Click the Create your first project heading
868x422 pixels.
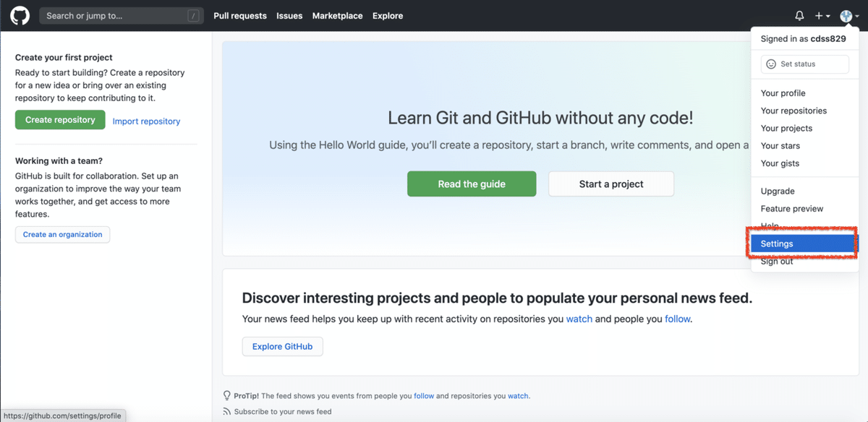click(64, 57)
